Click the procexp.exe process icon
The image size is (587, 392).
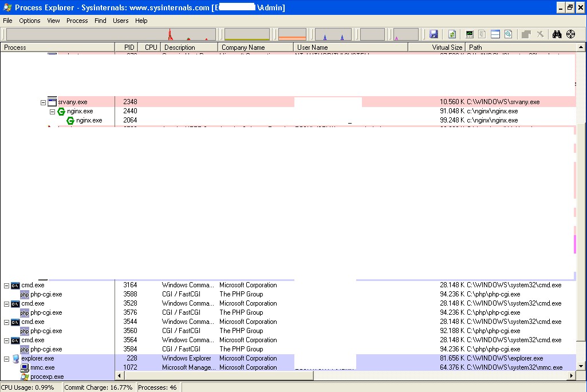pos(25,377)
